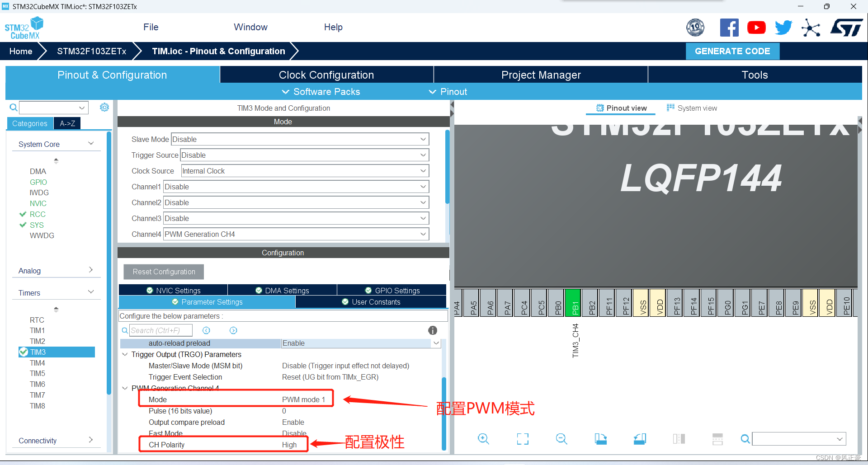Viewport: 868px width, 465px height.
Task: Click the parameter Search (Ctrl+F) field
Action: pyautogui.click(x=161, y=330)
